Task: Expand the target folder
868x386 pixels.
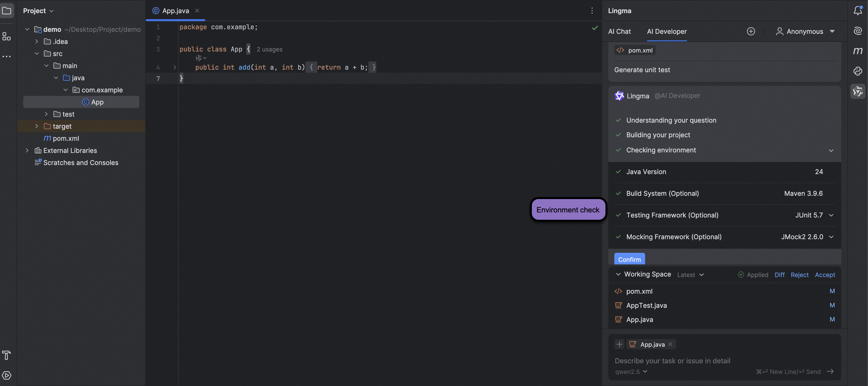Action: pyautogui.click(x=37, y=126)
